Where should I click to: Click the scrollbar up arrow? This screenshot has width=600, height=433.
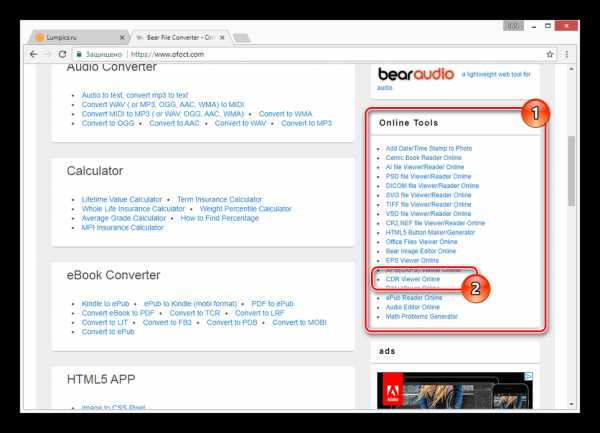[x=571, y=69]
